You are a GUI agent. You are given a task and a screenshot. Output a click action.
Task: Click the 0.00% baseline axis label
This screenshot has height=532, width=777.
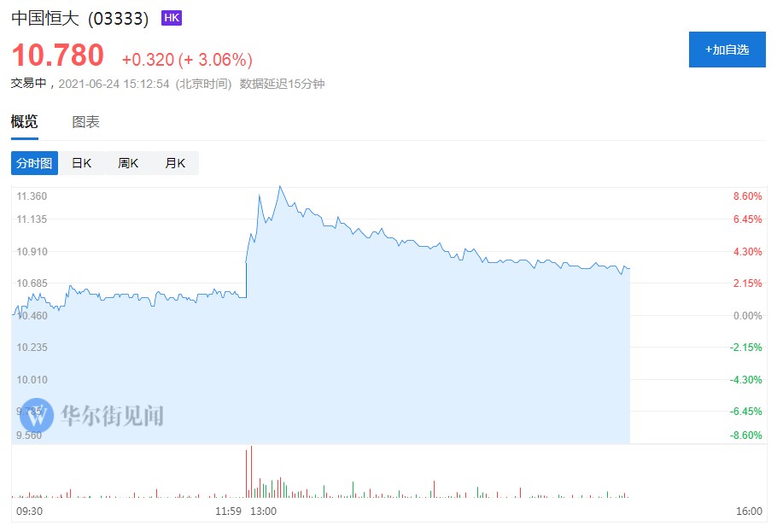tap(747, 316)
